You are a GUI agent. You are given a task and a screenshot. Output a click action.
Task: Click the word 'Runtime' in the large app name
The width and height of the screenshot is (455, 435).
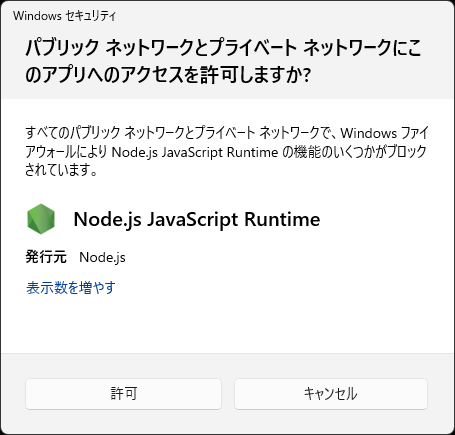click(x=282, y=219)
